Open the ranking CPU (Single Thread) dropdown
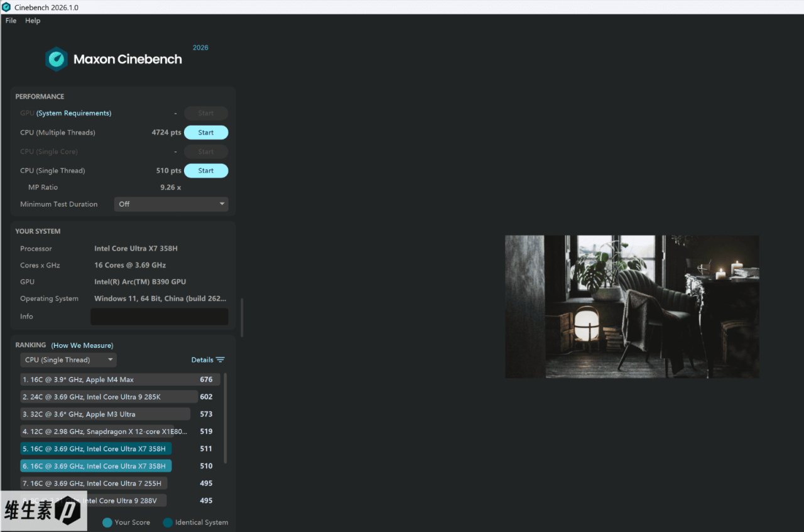 coord(68,360)
